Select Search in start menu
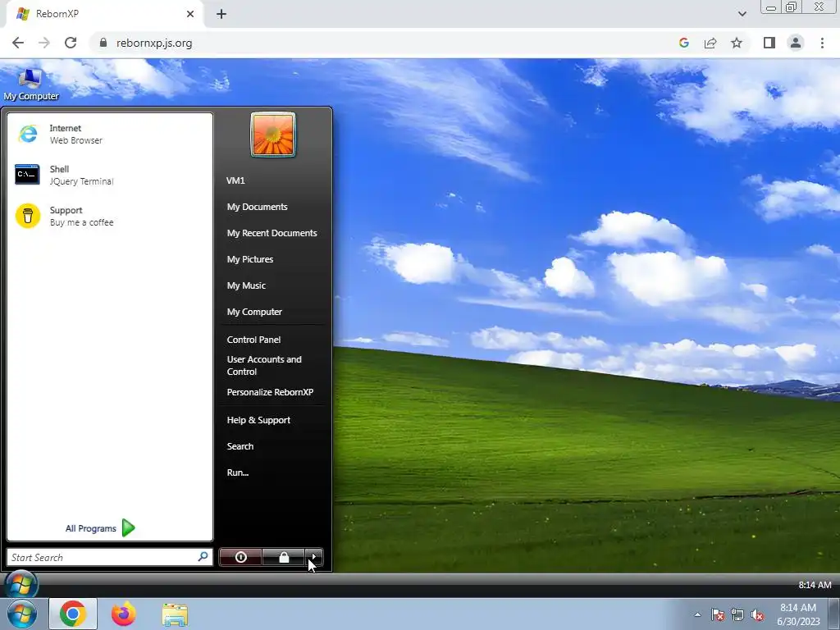Viewport: 840px width, 630px height. (x=240, y=446)
